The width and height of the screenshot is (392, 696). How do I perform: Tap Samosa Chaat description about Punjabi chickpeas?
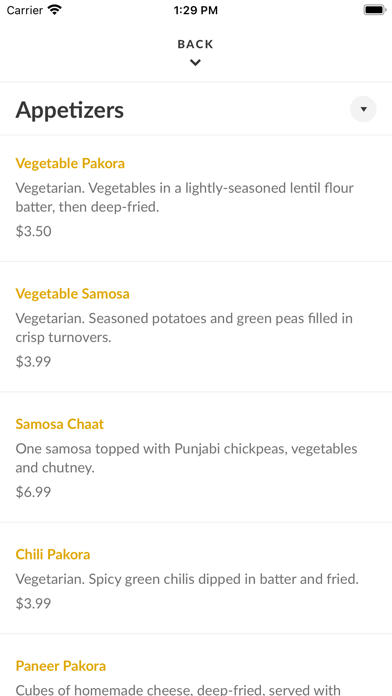[186, 458]
